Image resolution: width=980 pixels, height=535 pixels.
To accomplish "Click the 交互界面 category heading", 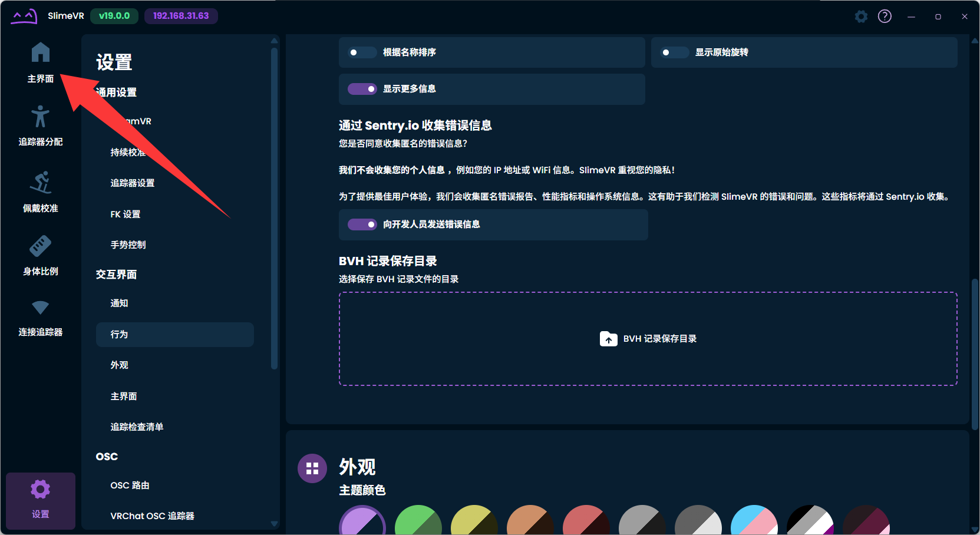I will point(116,275).
